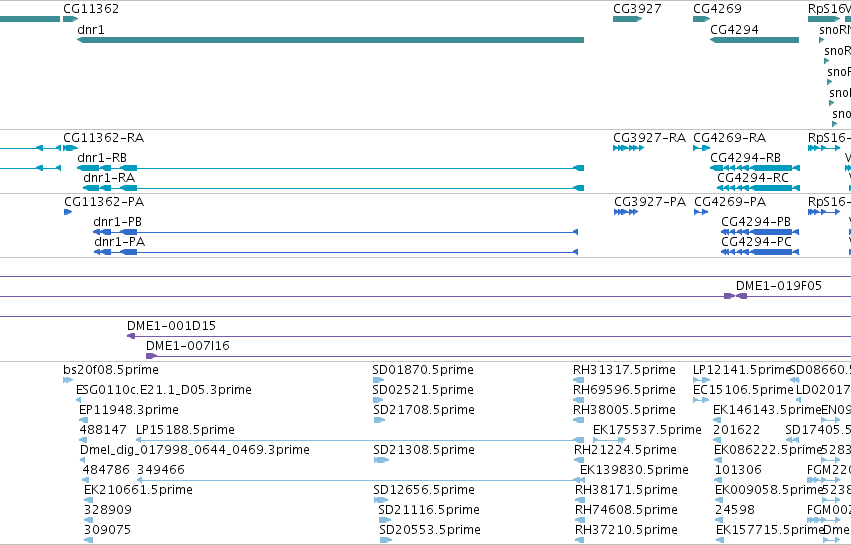Open the CG4294-RB transcript label
This screenshot has width=851, height=545.
tap(745, 158)
